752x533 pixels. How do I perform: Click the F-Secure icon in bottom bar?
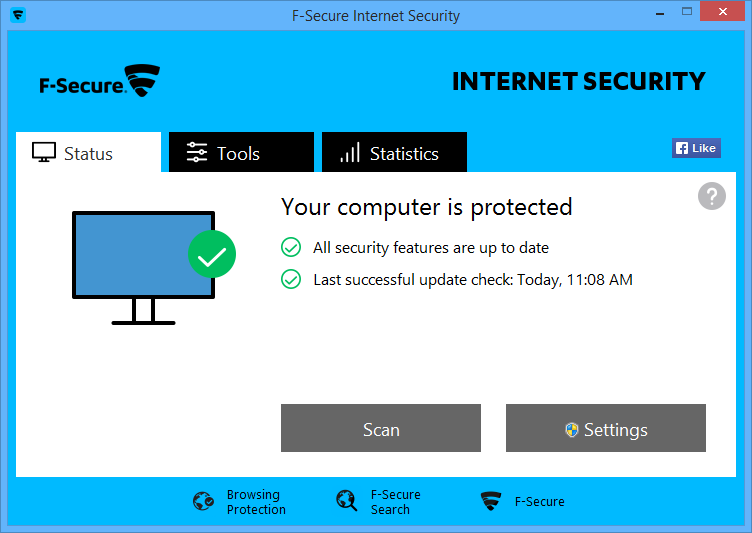[x=491, y=501]
